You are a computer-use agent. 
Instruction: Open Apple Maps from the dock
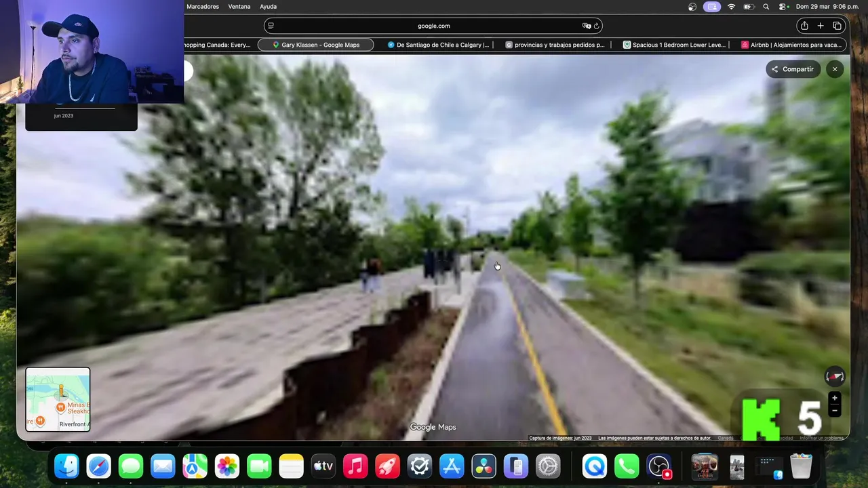pyautogui.click(x=195, y=466)
